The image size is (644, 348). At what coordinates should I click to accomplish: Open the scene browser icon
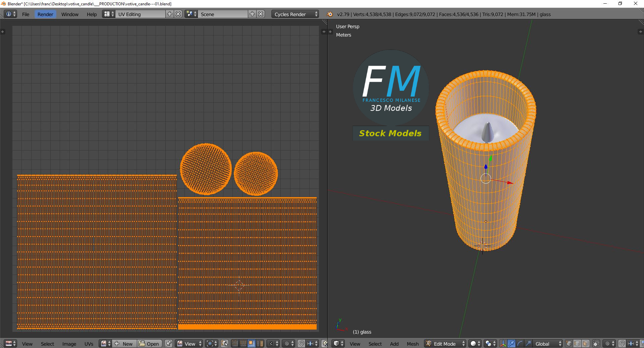coord(191,14)
